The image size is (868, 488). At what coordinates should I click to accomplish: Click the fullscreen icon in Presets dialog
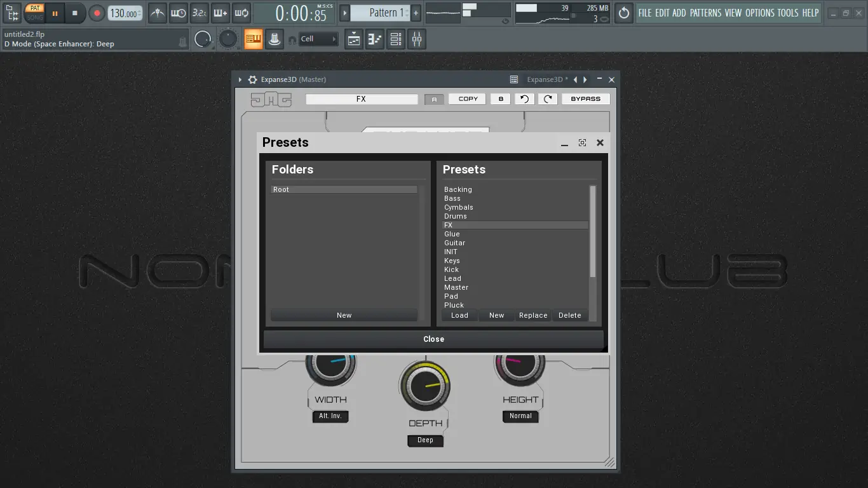click(582, 143)
